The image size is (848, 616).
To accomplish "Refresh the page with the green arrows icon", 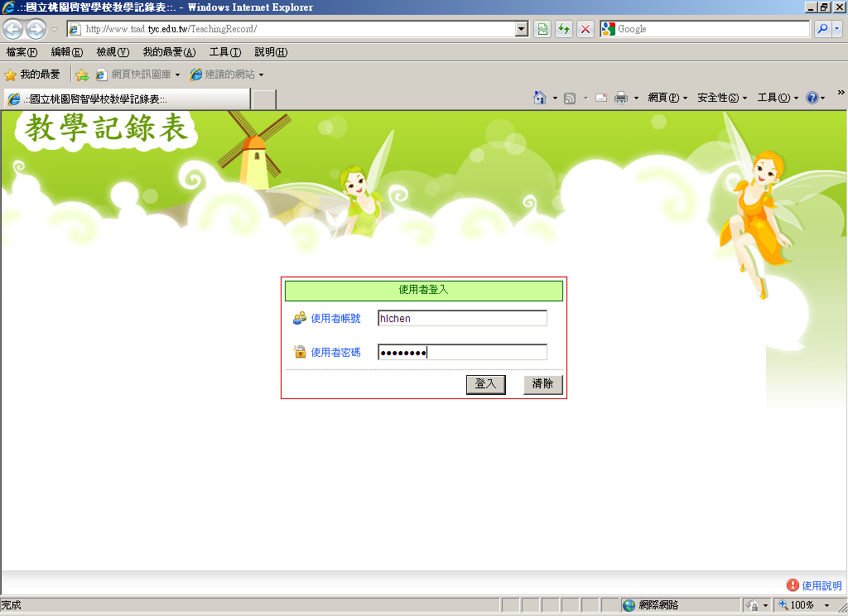I will [x=564, y=29].
